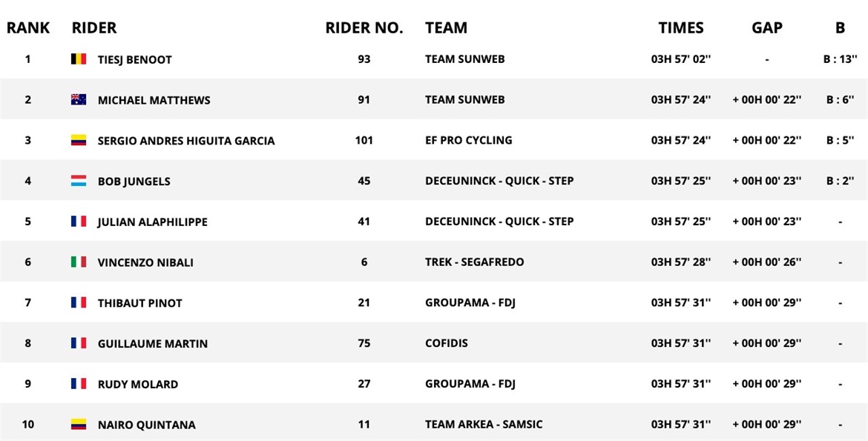Open the Trek - Segafredo team link

pos(474,262)
